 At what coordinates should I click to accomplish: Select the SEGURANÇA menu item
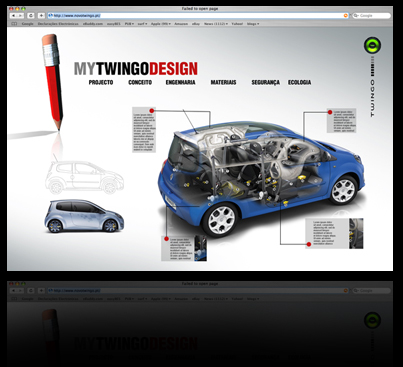pos(266,82)
